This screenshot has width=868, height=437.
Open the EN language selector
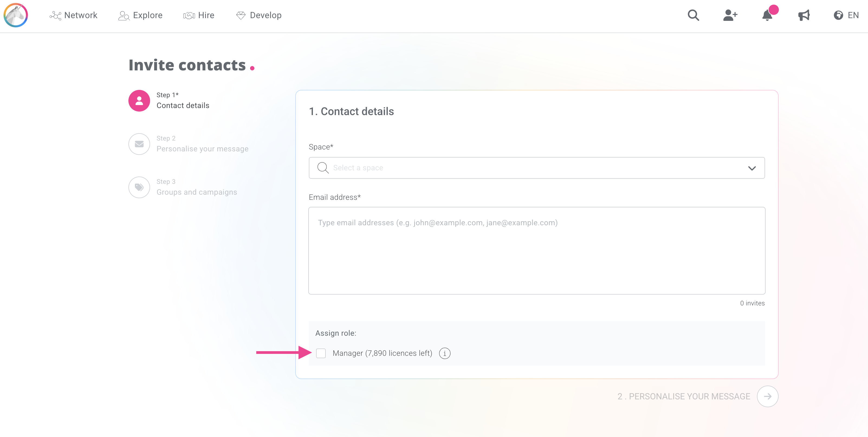point(853,15)
